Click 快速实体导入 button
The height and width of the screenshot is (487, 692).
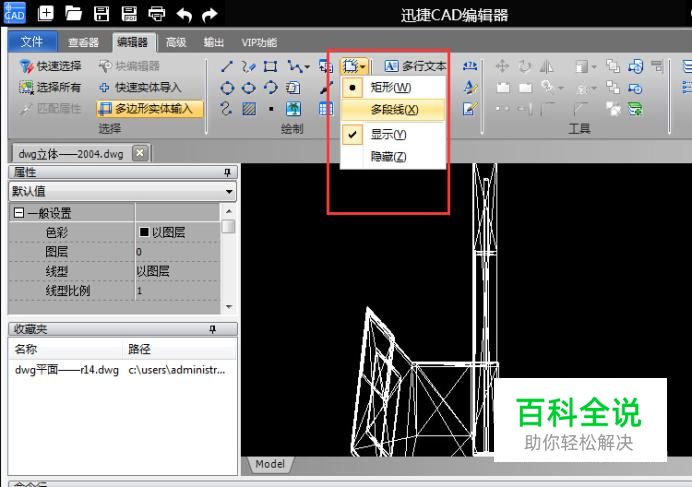point(140,87)
